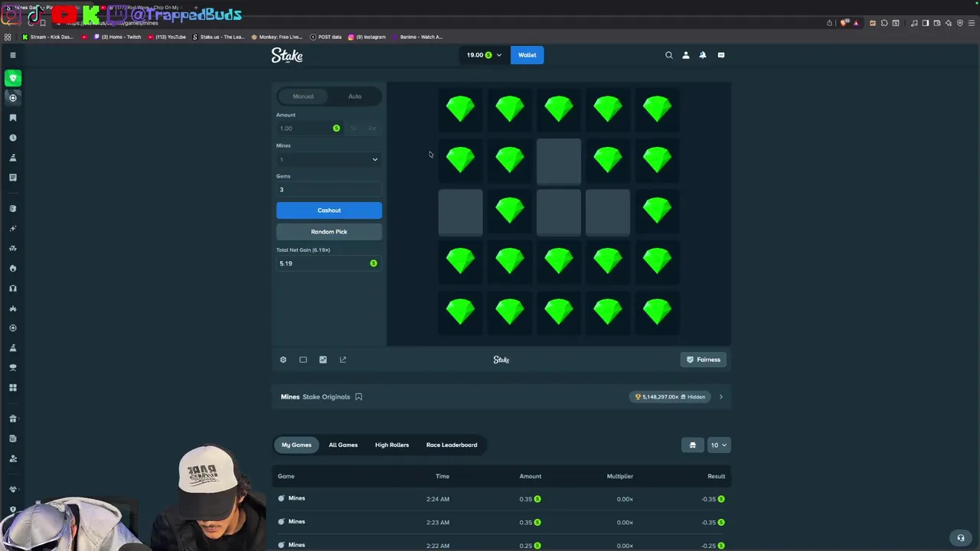This screenshot has width=980, height=551.
Task: Open the (113) YouTube bookmark
Action: pos(166,37)
